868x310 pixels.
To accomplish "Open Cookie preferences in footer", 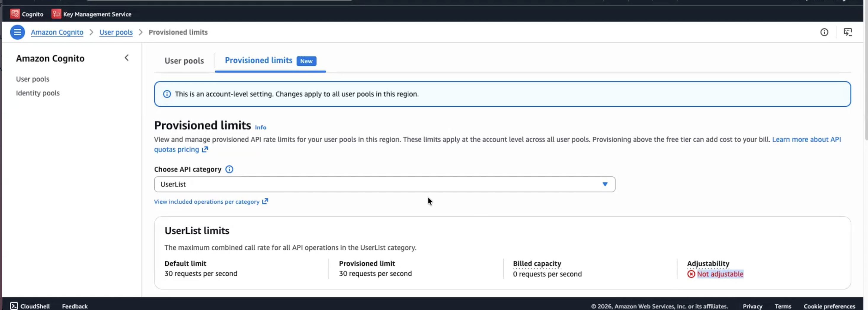I will [829, 306].
